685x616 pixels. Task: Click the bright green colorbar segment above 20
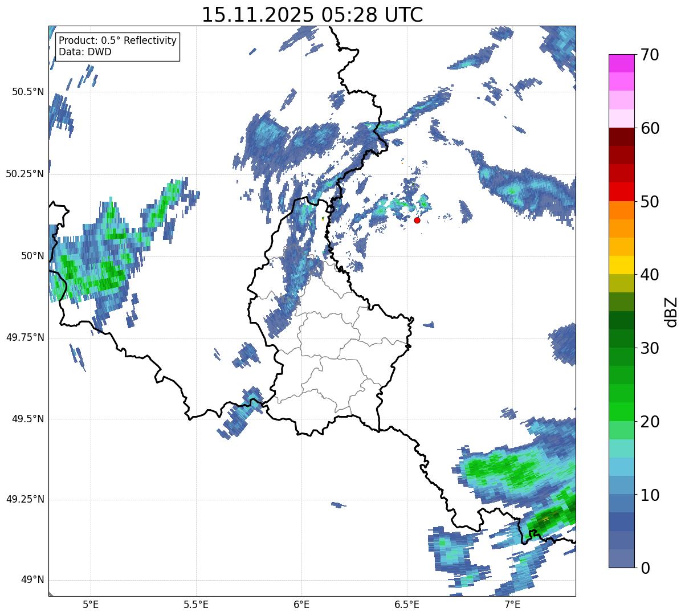tap(621, 412)
